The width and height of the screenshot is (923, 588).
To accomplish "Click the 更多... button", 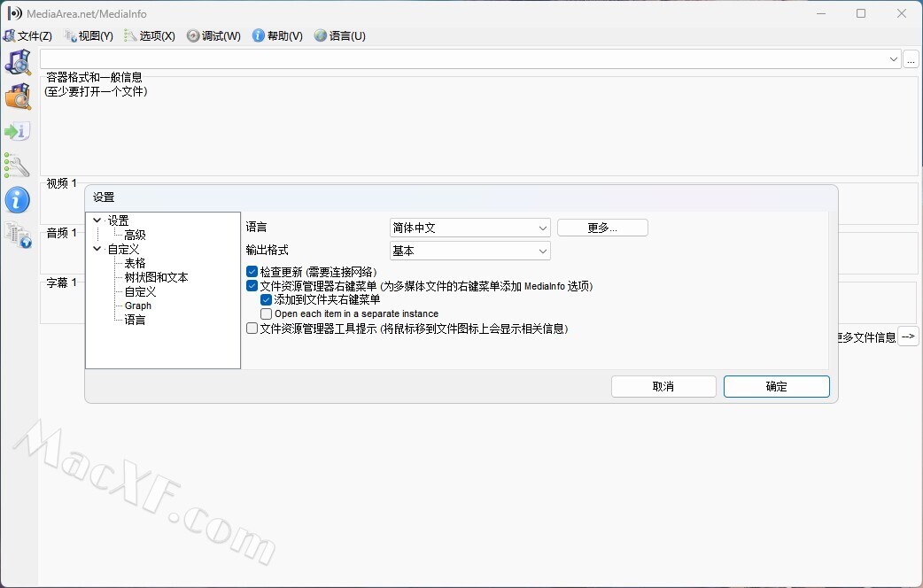I will pyautogui.click(x=602, y=228).
